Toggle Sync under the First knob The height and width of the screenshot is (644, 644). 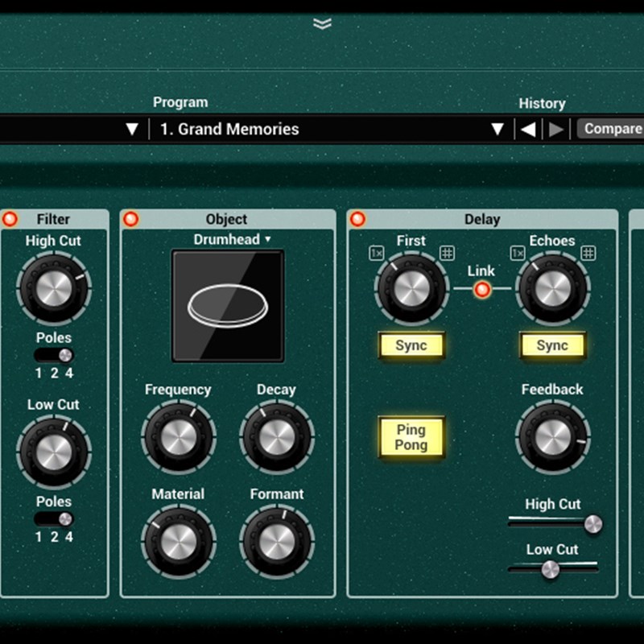(x=411, y=345)
